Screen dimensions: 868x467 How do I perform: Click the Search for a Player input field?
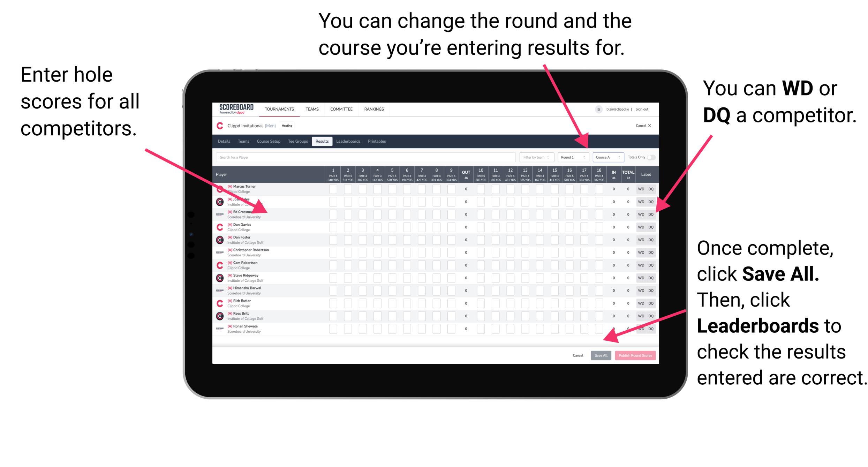pos(362,157)
